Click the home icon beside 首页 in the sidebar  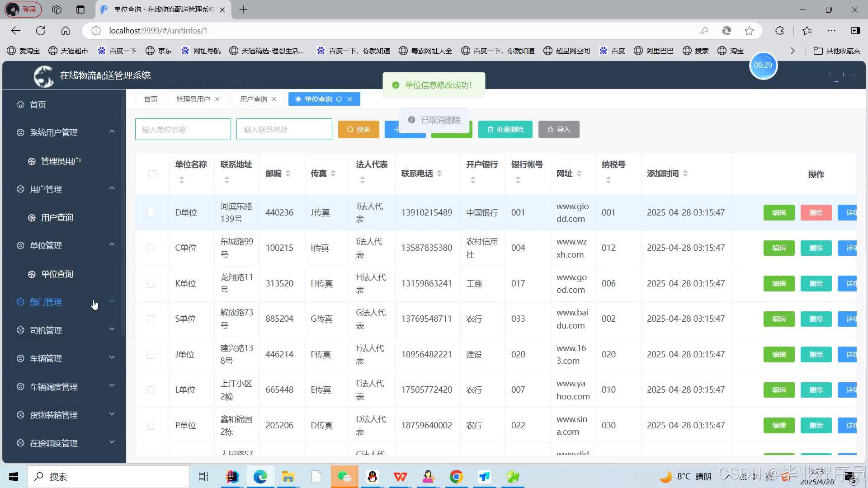point(20,104)
